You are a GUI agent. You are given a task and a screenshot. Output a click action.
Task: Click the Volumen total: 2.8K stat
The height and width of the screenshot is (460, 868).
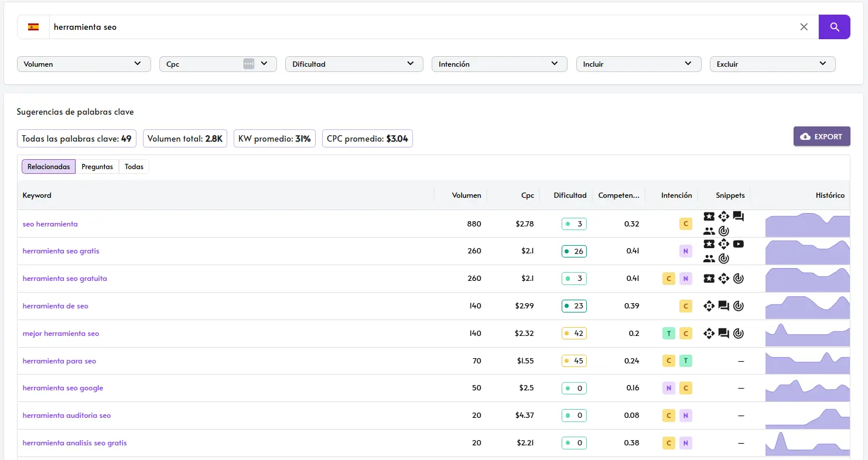click(x=185, y=139)
